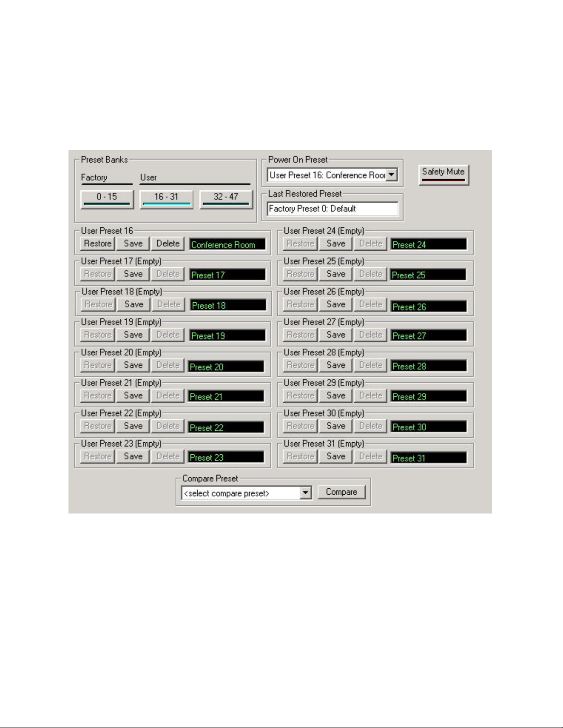Click the Delete button for User Preset 24
This screenshot has height=728, width=563.
coord(371,243)
